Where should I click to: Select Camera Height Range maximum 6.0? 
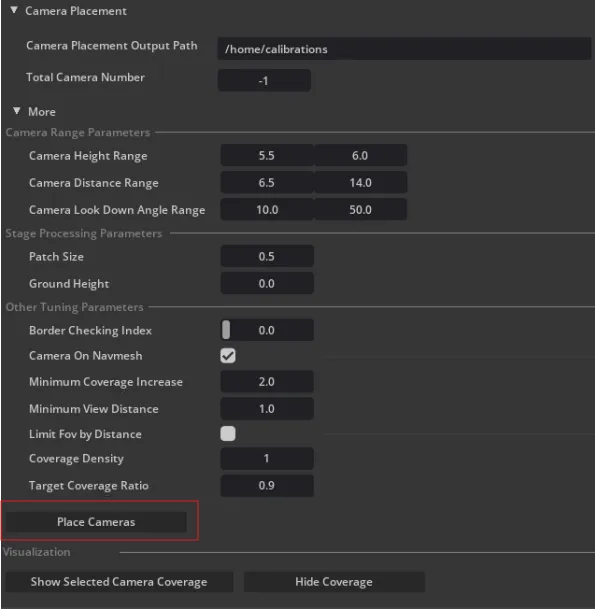(x=360, y=155)
